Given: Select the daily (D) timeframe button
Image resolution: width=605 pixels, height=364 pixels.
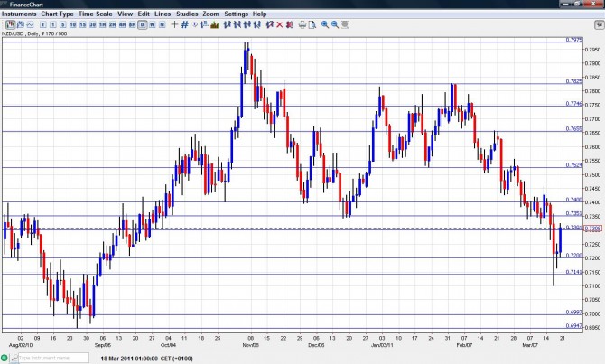Looking at the screenshot, I should 143,24.
